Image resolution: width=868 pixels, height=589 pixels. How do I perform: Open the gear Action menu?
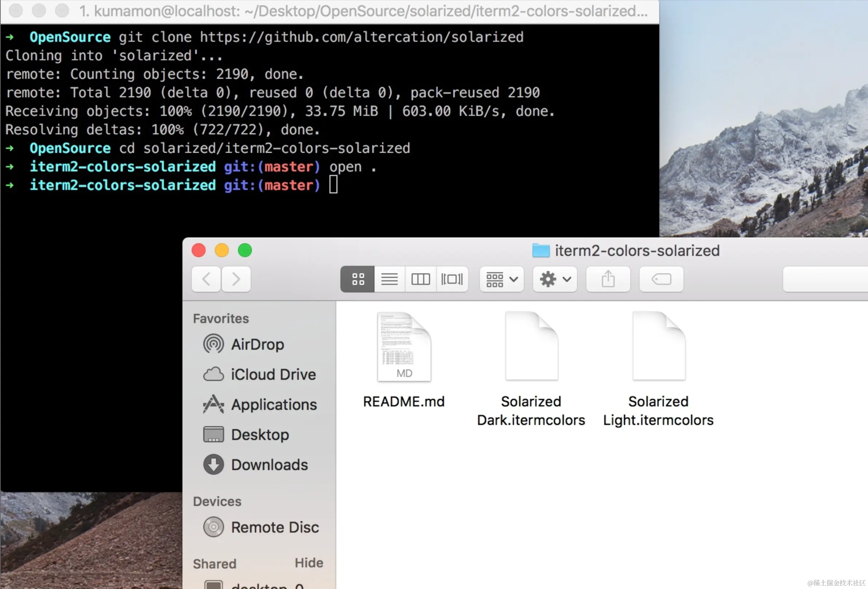(555, 279)
